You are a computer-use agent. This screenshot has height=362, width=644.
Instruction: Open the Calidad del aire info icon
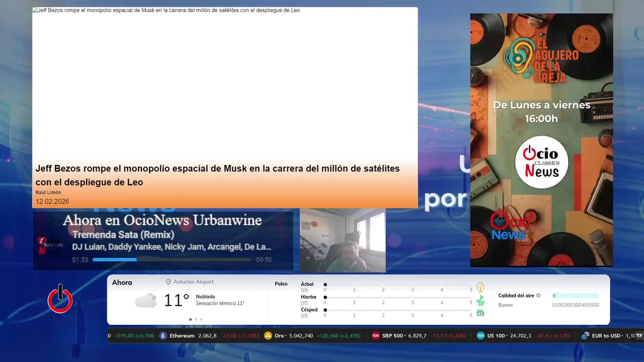coord(538,296)
